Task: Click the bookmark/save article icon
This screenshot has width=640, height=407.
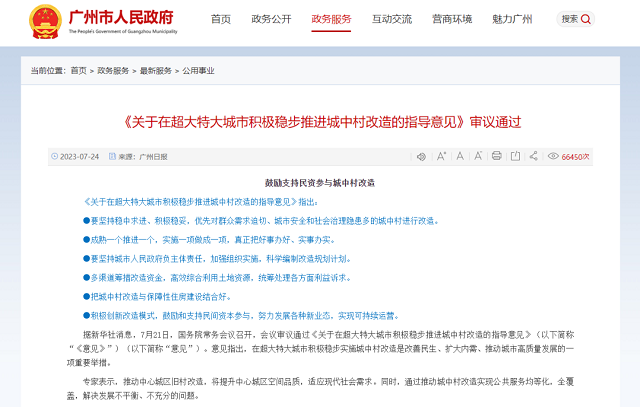Action: click(515, 156)
